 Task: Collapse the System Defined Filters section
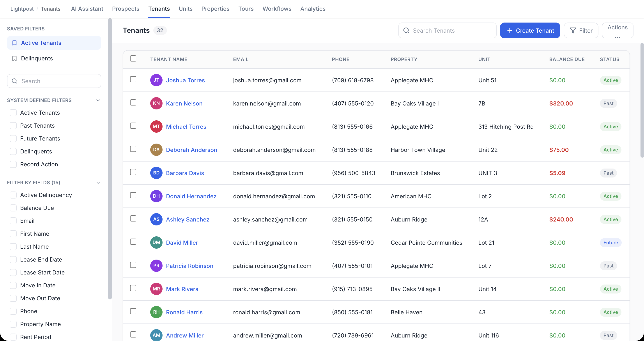coord(98,100)
